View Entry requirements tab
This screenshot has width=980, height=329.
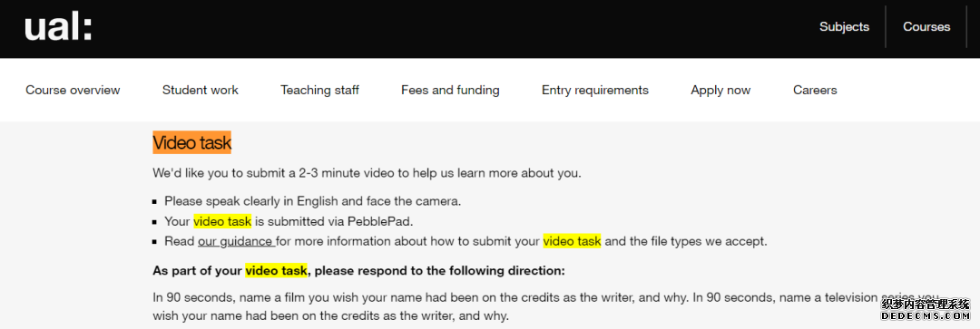point(595,90)
